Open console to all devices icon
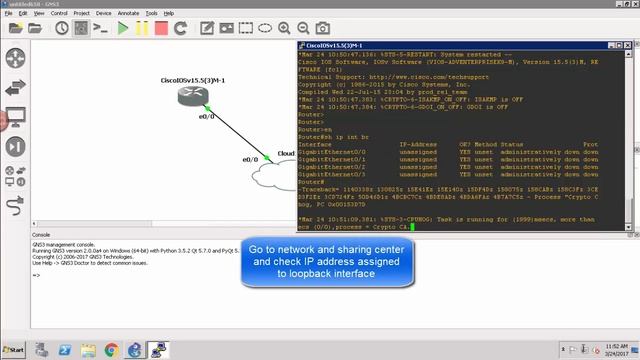The image size is (640, 360). 100,28
